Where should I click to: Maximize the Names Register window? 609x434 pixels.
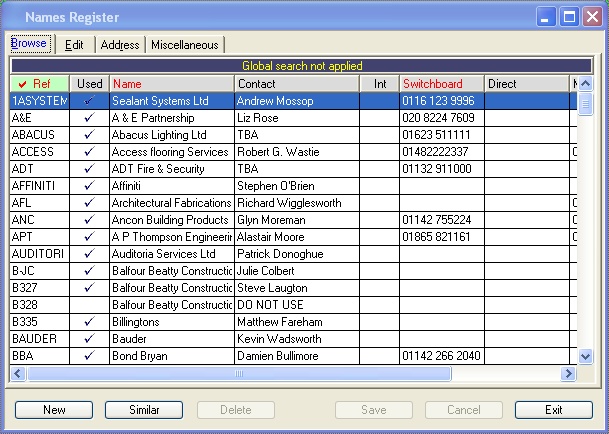point(569,17)
